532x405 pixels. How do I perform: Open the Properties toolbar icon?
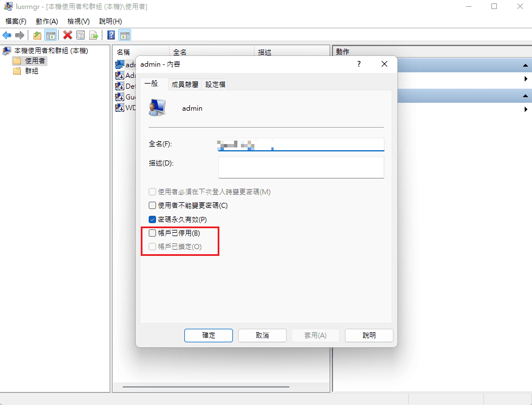(80, 35)
